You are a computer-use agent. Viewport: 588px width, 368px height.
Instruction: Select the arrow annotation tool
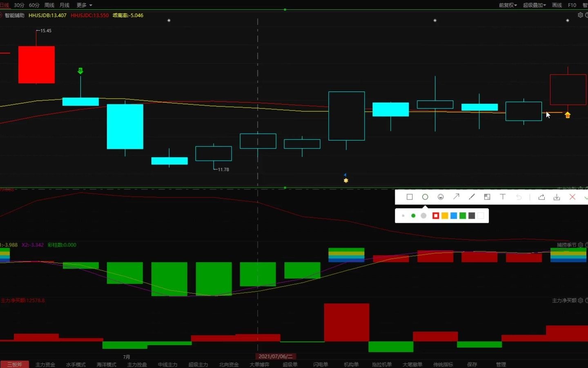tap(456, 197)
